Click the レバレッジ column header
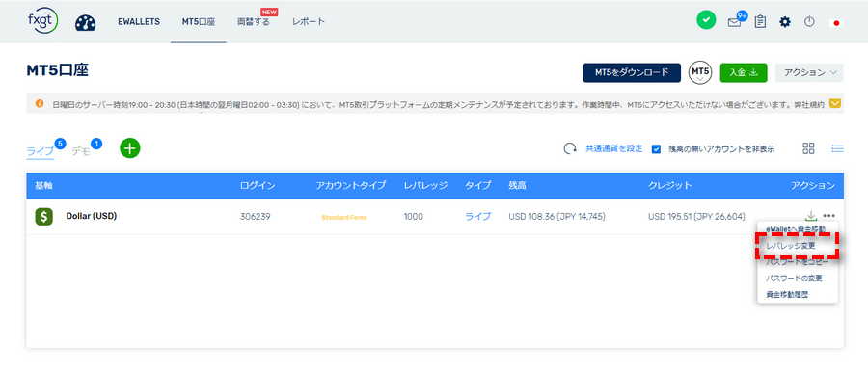This screenshot has height=372, width=868. point(425,186)
